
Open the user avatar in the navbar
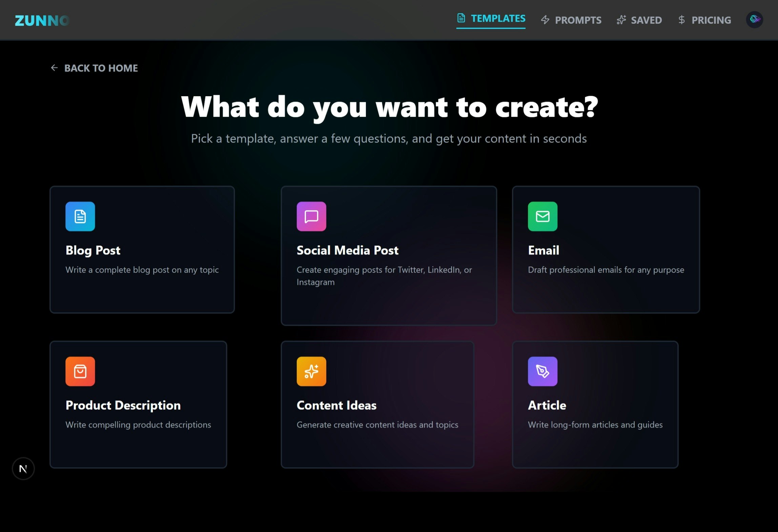coord(754,20)
